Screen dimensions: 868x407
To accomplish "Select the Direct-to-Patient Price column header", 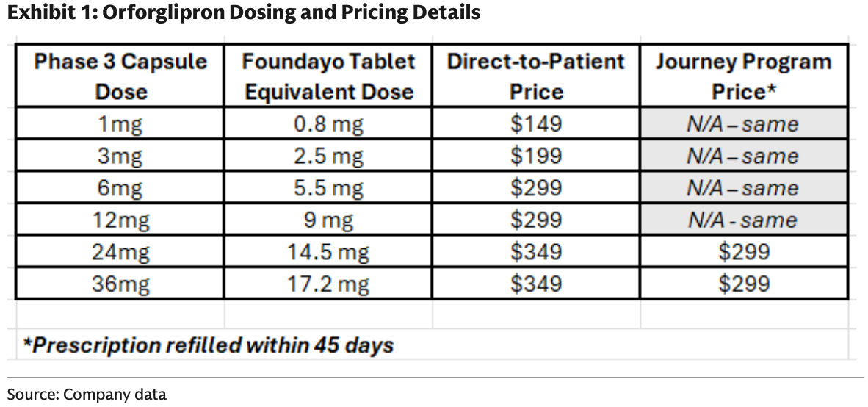I will (536, 76).
